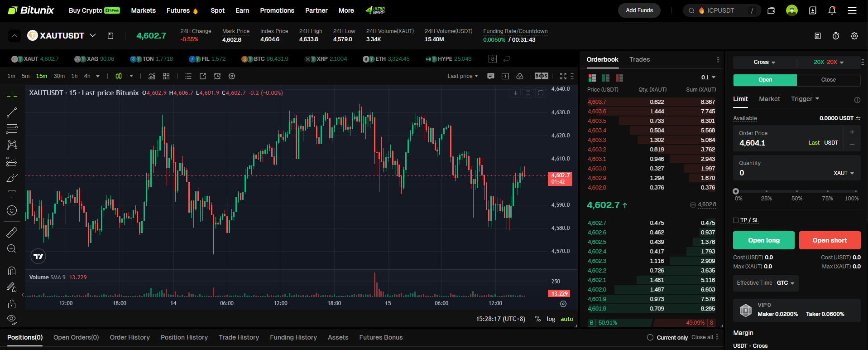The image size is (868, 350).
Task: Open the download app icon
Action: click(x=813, y=10)
